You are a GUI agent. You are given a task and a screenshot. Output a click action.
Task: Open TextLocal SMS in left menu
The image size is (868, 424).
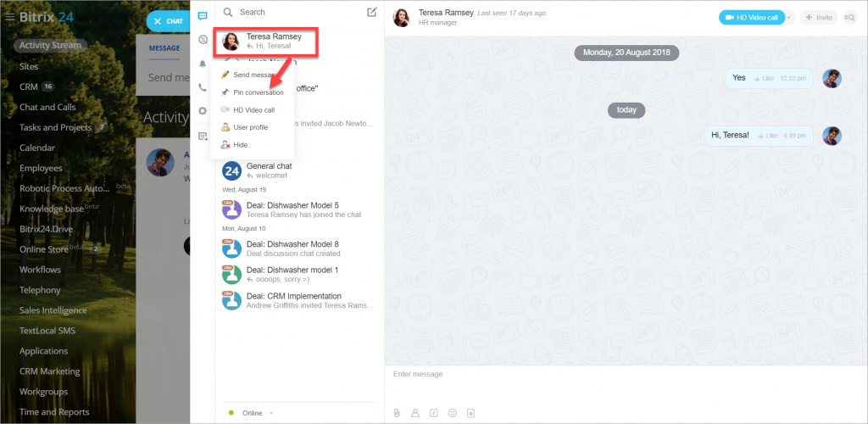tap(47, 331)
